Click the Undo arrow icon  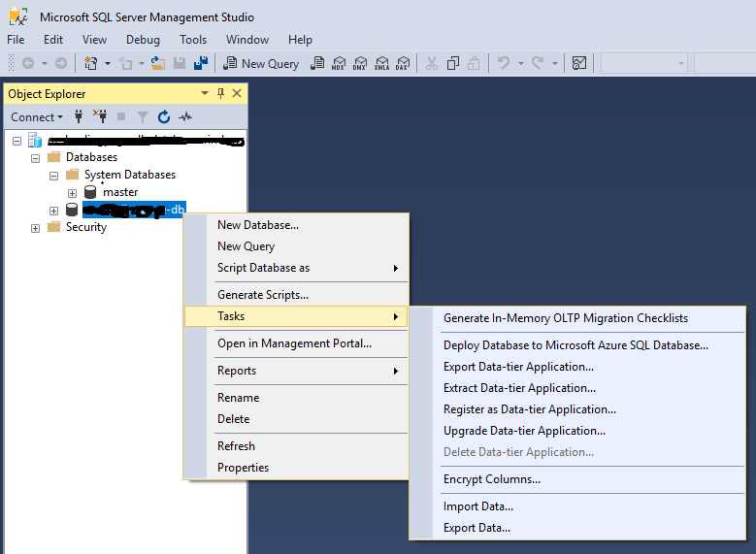tap(504, 63)
